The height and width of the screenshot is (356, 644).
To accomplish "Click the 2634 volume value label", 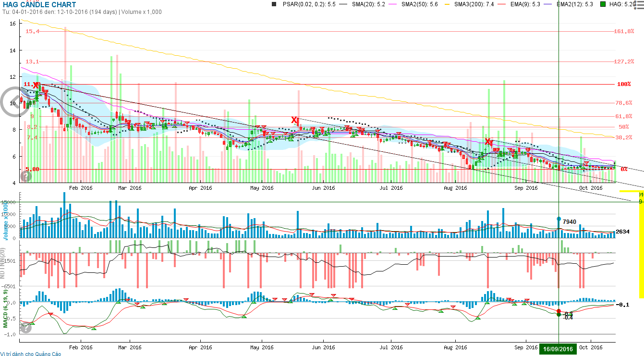I will 623,232.
